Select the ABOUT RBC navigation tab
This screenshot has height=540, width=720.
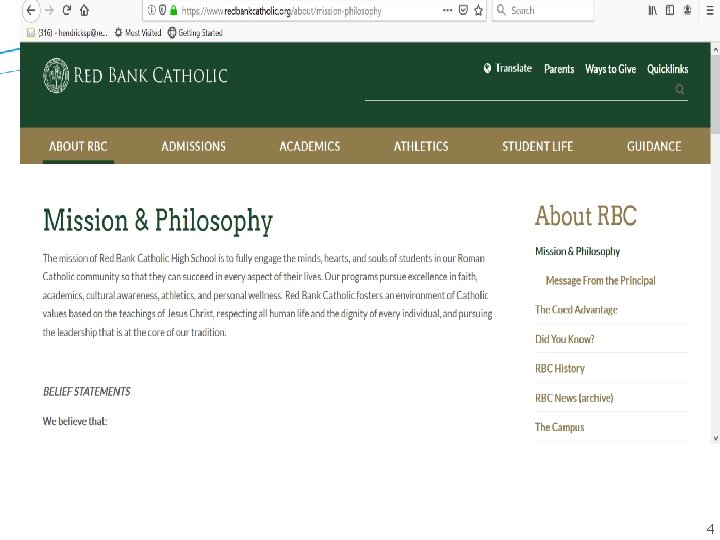[78, 146]
